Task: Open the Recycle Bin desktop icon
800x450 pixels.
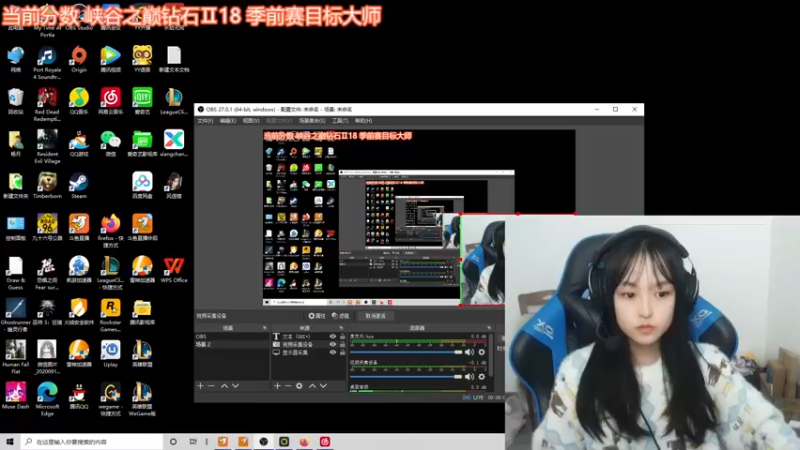Action: tap(15, 101)
